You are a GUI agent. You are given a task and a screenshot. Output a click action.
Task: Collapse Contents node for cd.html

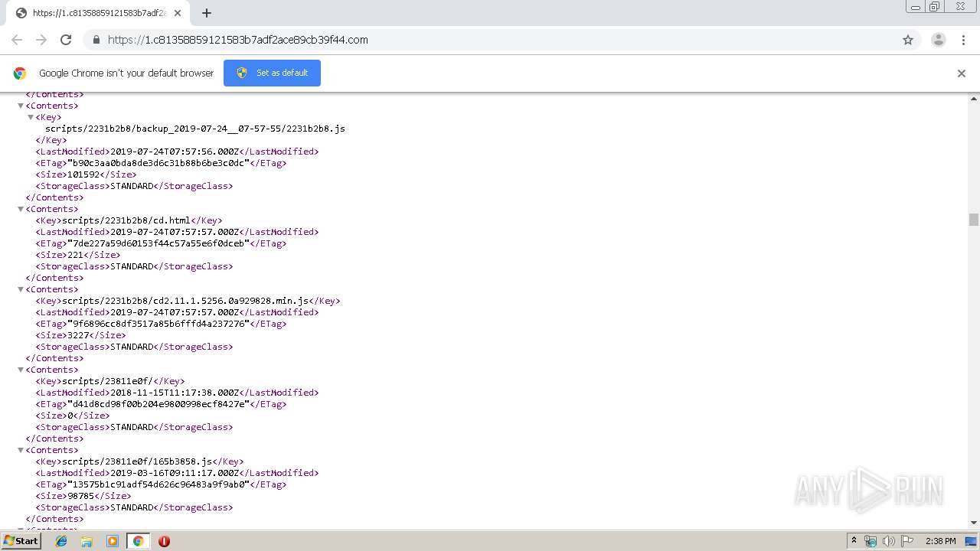coord(21,209)
